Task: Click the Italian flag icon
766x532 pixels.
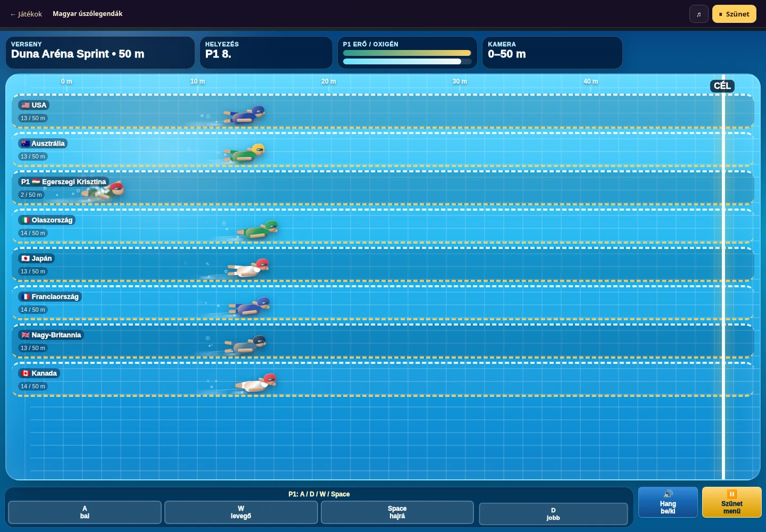Action: click(26, 220)
